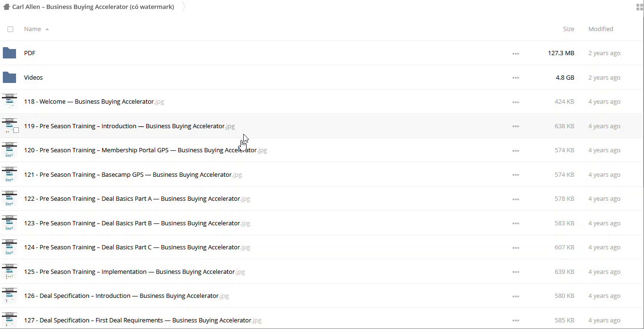
Task: Open more actions for 123 - Deal Basics Part B
Action: [516, 223]
